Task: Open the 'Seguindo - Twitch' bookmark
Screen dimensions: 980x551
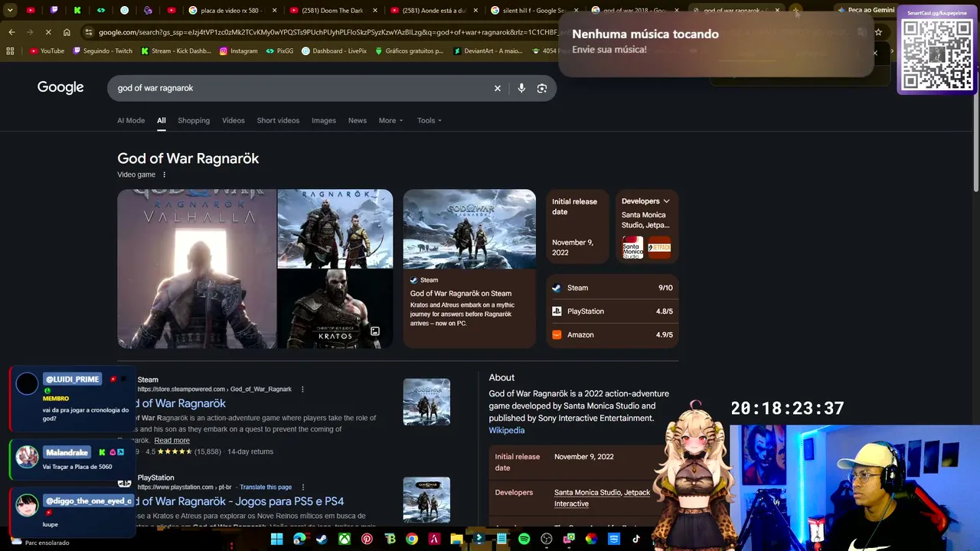Action: [x=103, y=51]
